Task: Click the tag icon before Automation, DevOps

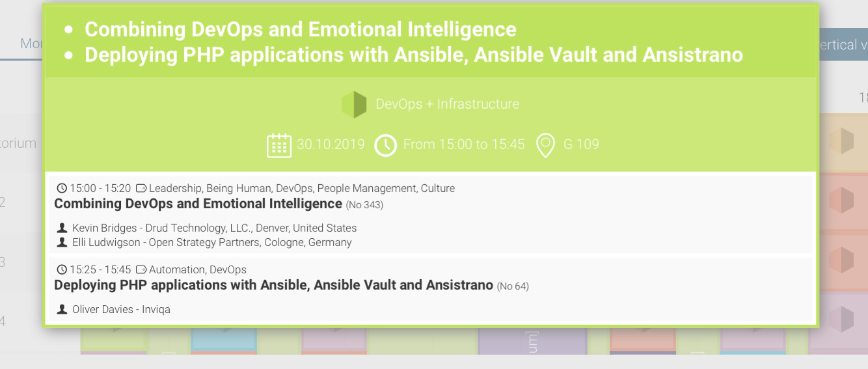Action: click(141, 269)
